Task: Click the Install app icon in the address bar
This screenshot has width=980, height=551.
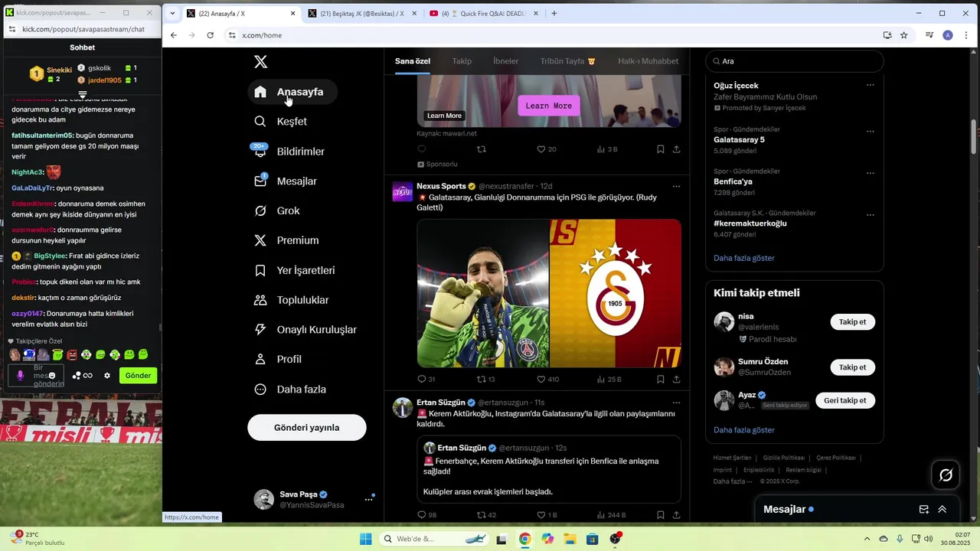Action: pos(887,35)
